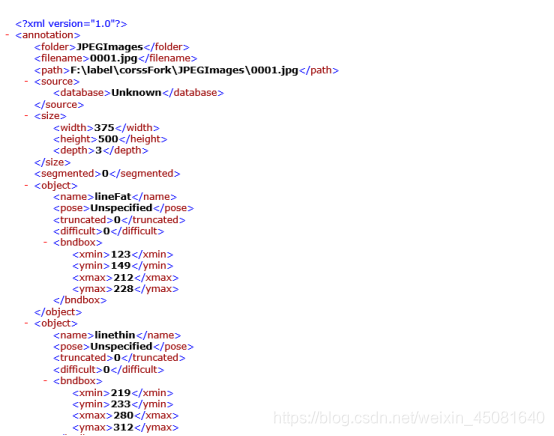Collapse the object containing lineFat
Viewport: 554px width, 436px height.
click(26, 185)
